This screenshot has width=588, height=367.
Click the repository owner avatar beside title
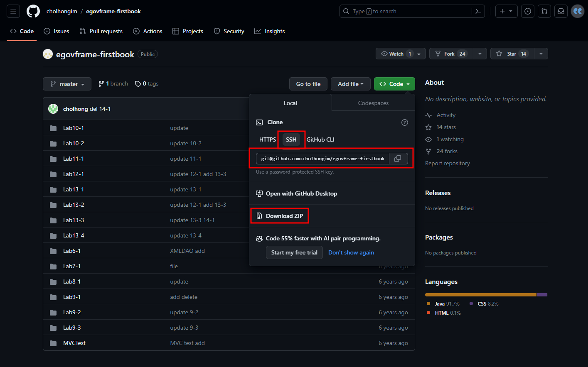[48, 54]
